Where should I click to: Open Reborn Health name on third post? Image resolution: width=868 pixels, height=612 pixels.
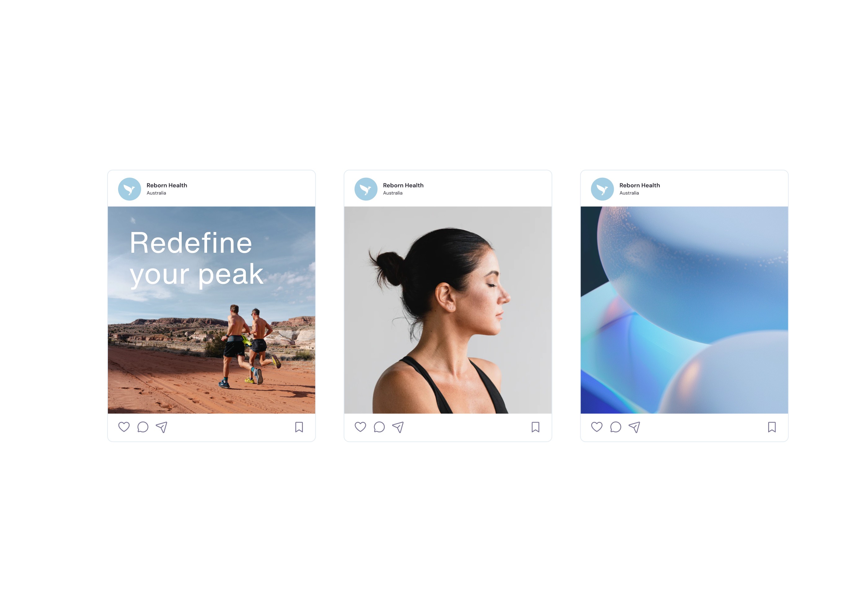(x=640, y=185)
